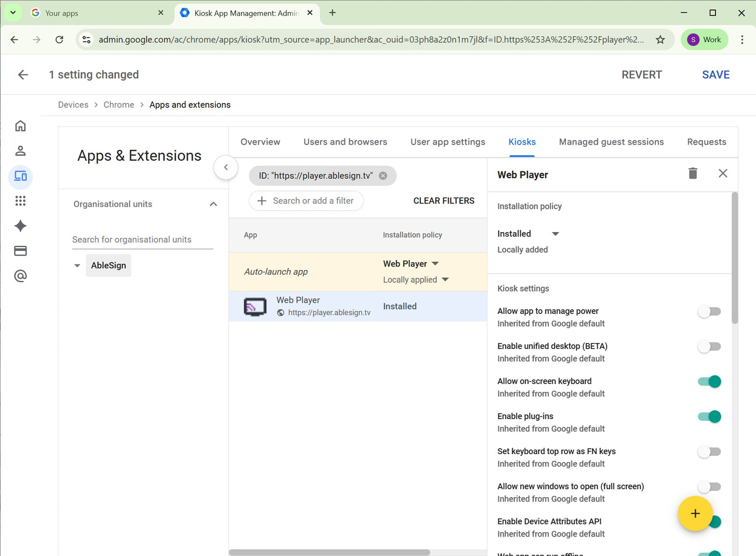Open the Apps grid icon in sidebar
This screenshot has height=556, width=756.
[20, 201]
